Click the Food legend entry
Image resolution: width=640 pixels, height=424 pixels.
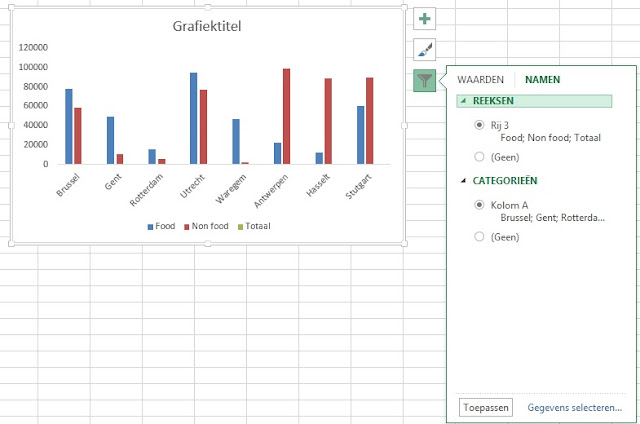161,226
